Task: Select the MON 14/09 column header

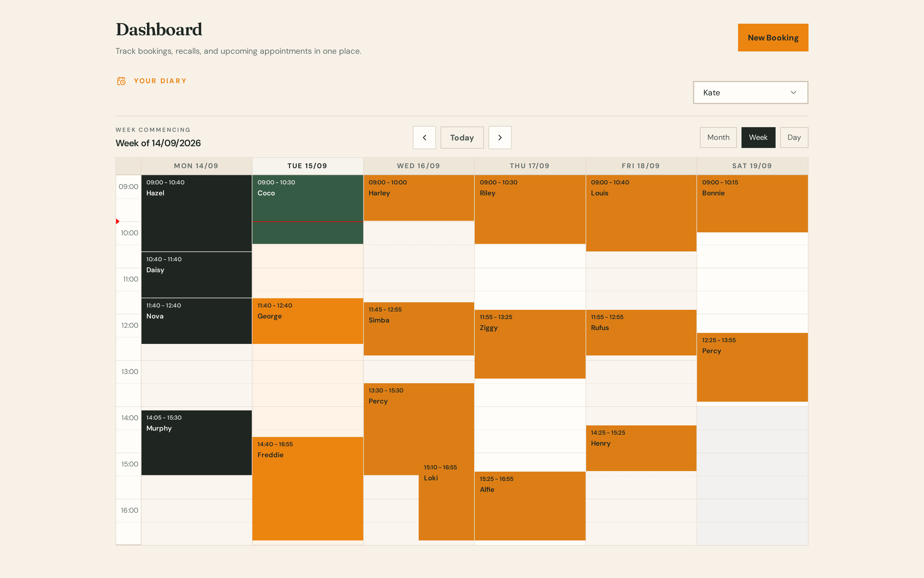Action: click(x=196, y=166)
